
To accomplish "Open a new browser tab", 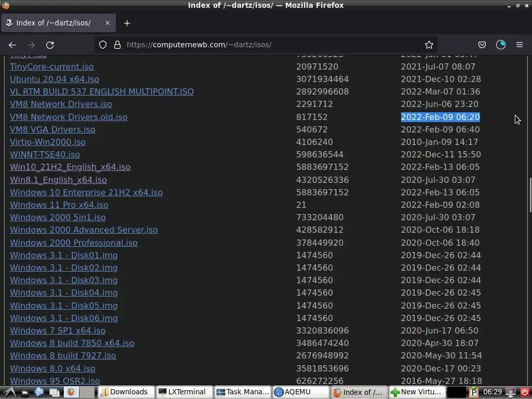I will pyautogui.click(x=127, y=23).
